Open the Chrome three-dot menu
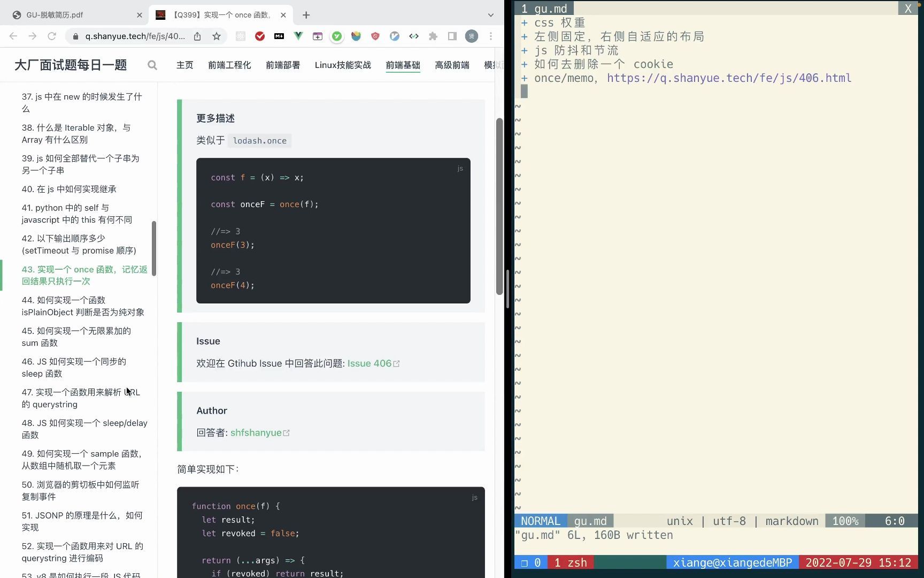Screen dimensions: 924x578 tap(491, 36)
